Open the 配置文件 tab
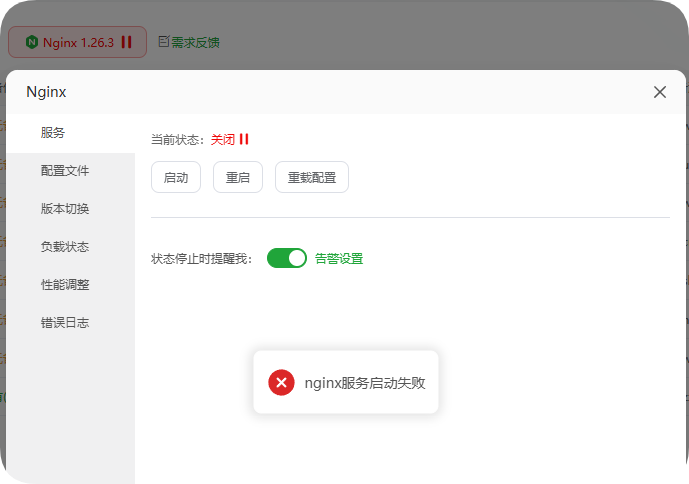The height and width of the screenshot is (484, 689). coord(71,171)
